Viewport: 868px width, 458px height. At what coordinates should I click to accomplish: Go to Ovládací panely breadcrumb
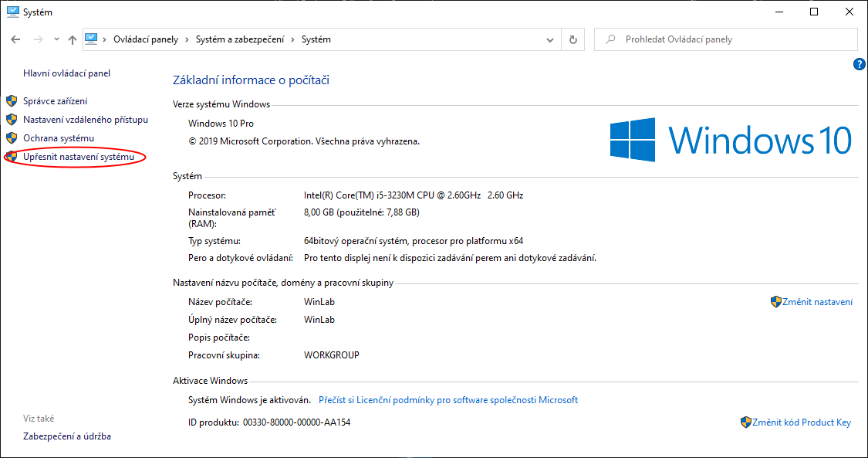(145, 39)
